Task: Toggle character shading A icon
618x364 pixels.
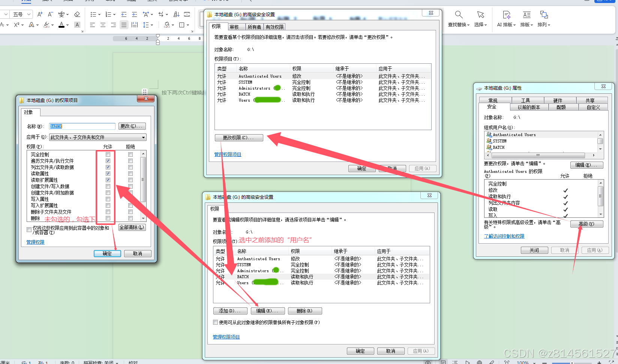Action: [x=77, y=25]
